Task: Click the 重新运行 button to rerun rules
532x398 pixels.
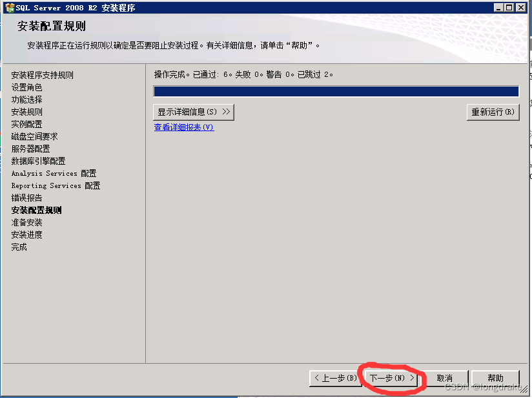Action: point(493,112)
